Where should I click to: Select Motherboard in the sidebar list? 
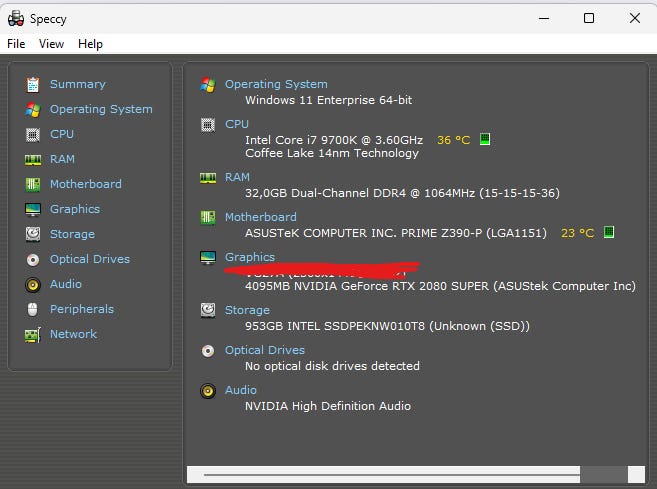click(x=85, y=184)
